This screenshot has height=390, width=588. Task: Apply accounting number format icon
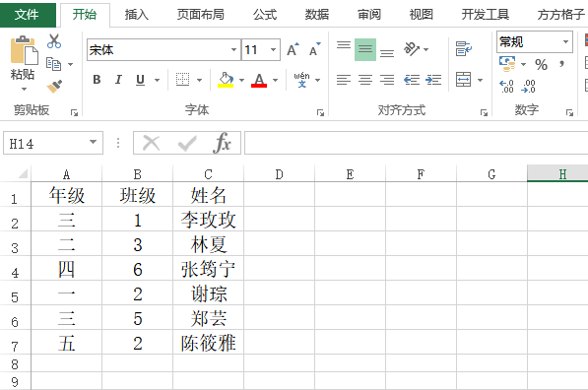point(507,64)
